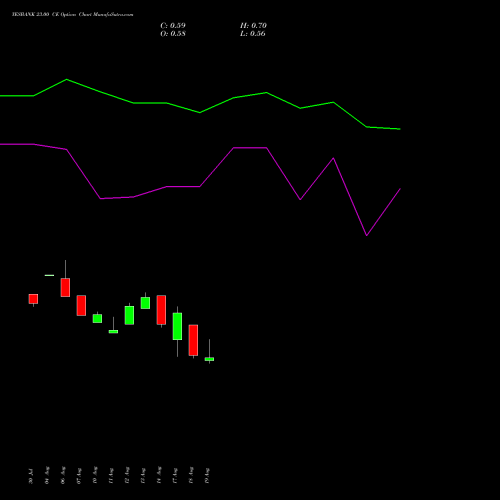Click the 04 Aug date label
This screenshot has height=500, width=500.
point(47,475)
